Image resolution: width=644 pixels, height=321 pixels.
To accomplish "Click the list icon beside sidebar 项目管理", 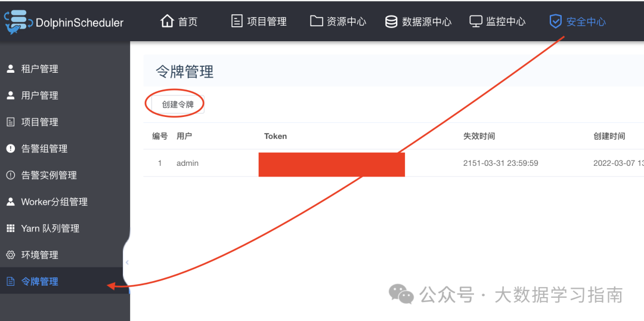I will pos(11,122).
